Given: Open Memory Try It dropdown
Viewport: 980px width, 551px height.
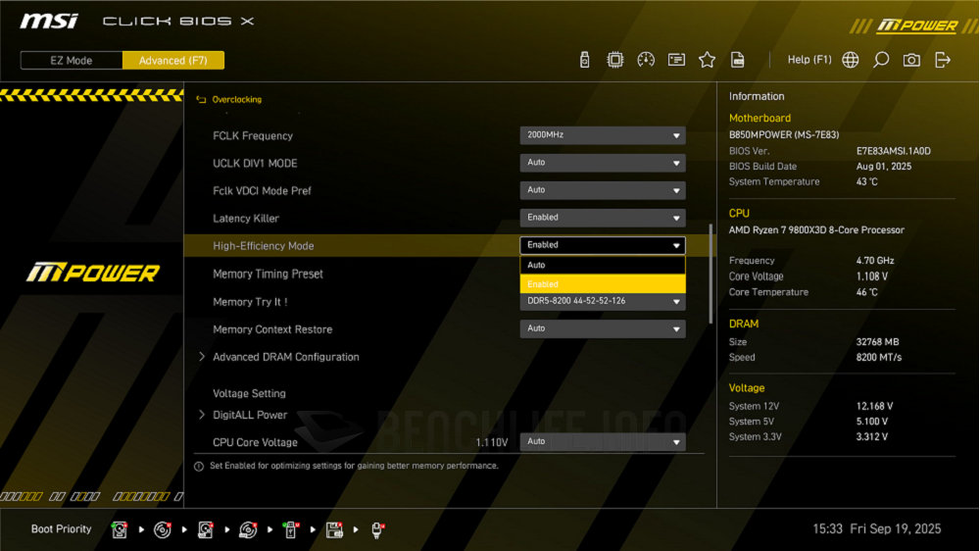Looking at the screenshot, I should (x=603, y=301).
